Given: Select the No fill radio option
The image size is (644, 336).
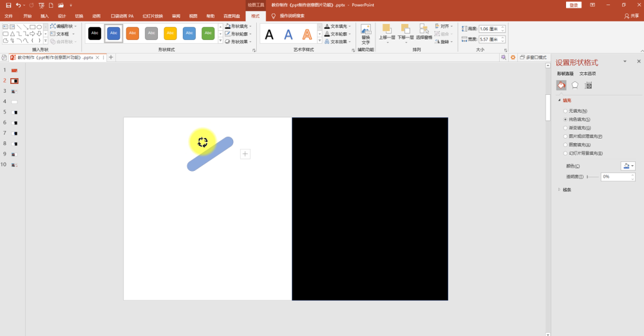Looking at the screenshot, I should click(565, 111).
